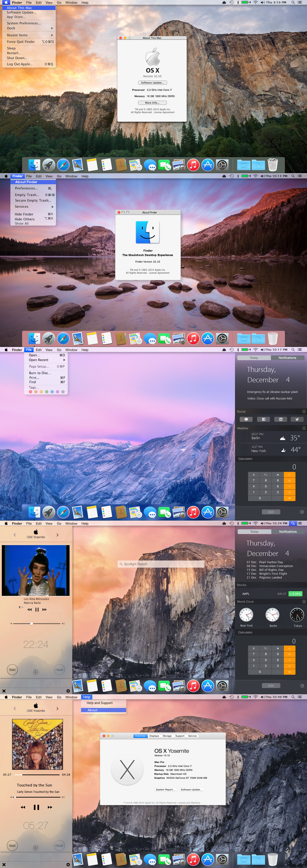Screen dimensions: 307x868
Task: Pause Carly Simon's Touched by the Sun
Action: [36, 807]
